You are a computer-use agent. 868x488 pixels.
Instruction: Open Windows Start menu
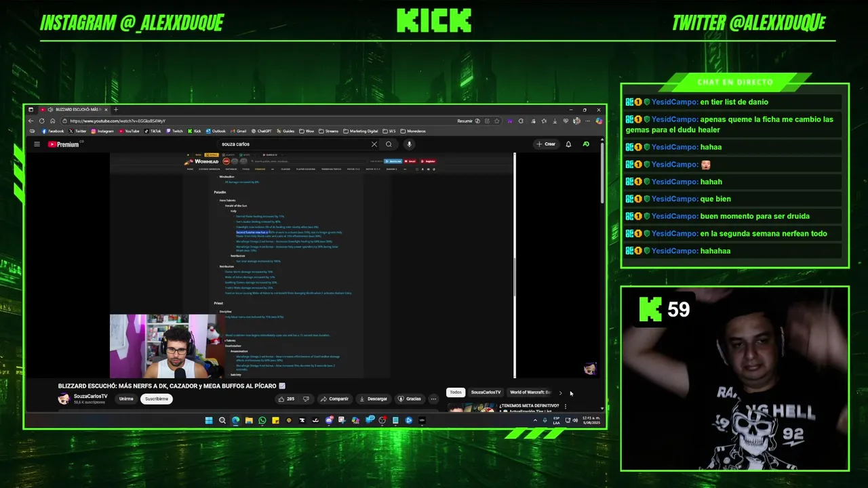(209, 420)
